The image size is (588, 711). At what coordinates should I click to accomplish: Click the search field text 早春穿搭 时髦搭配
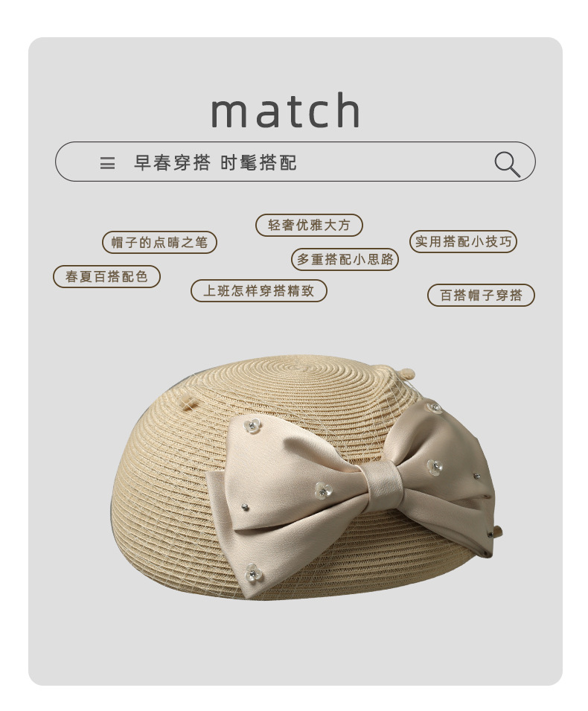pyautogui.click(x=215, y=163)
